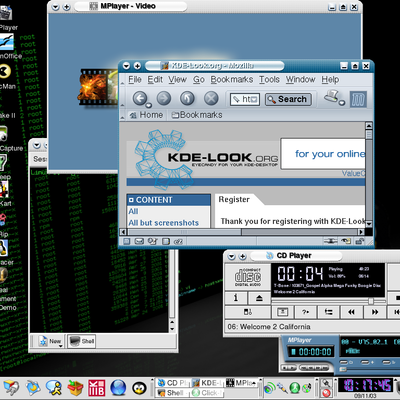Open the Mozilla window menu arrow in title bar
Image resolution: width=400 pixels, height=400 pixels.
126,66
